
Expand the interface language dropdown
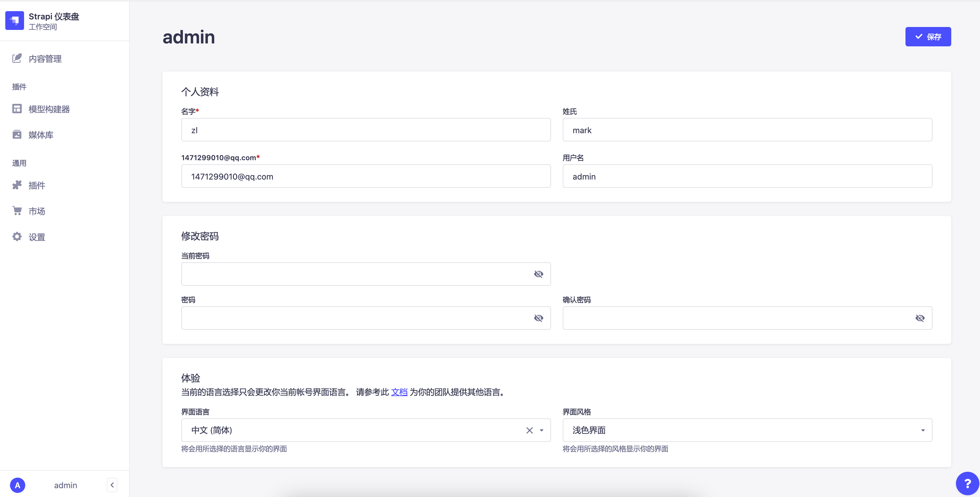(x=541, y=430)
